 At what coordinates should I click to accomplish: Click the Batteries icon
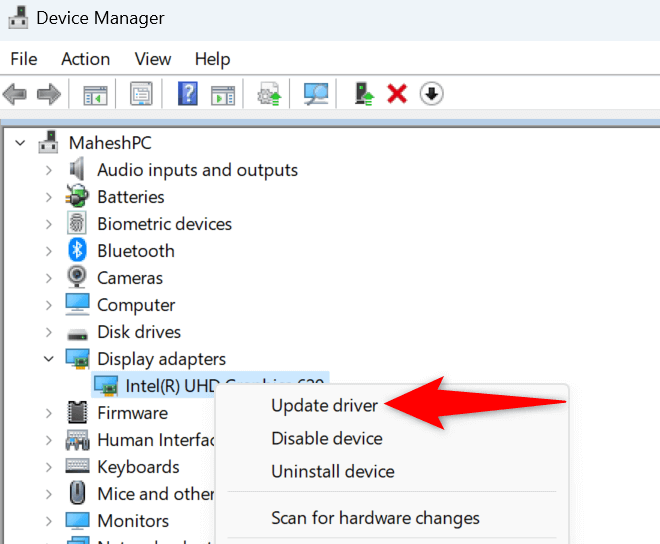click(77, 196)
